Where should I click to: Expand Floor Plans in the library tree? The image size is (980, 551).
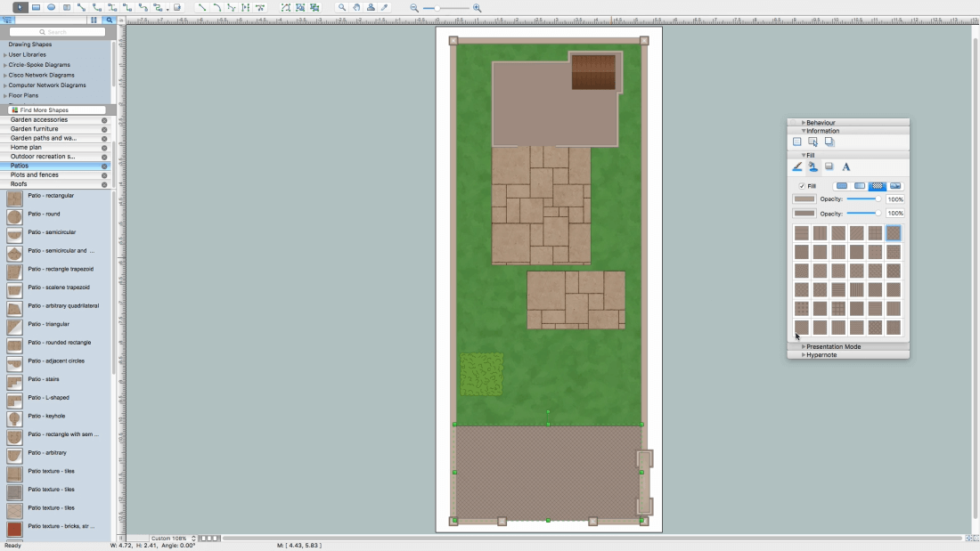23,95
